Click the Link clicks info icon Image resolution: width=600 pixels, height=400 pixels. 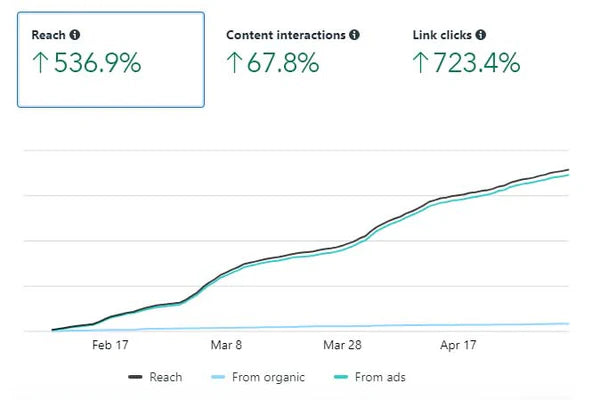(x=481, y=35)
